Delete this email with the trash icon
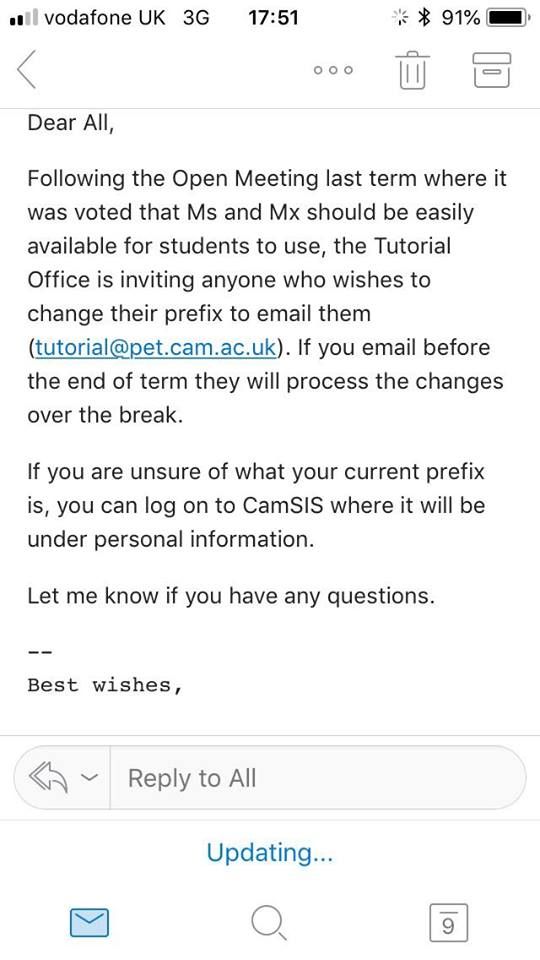This screenshot has height=960, width=540. [413, 70]
